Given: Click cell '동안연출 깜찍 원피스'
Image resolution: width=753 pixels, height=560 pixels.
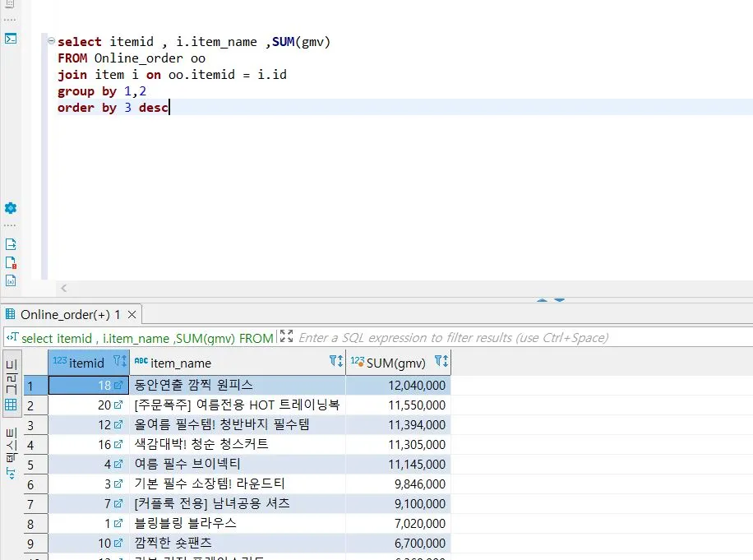Looking at the screenshot, I should 238,385.
